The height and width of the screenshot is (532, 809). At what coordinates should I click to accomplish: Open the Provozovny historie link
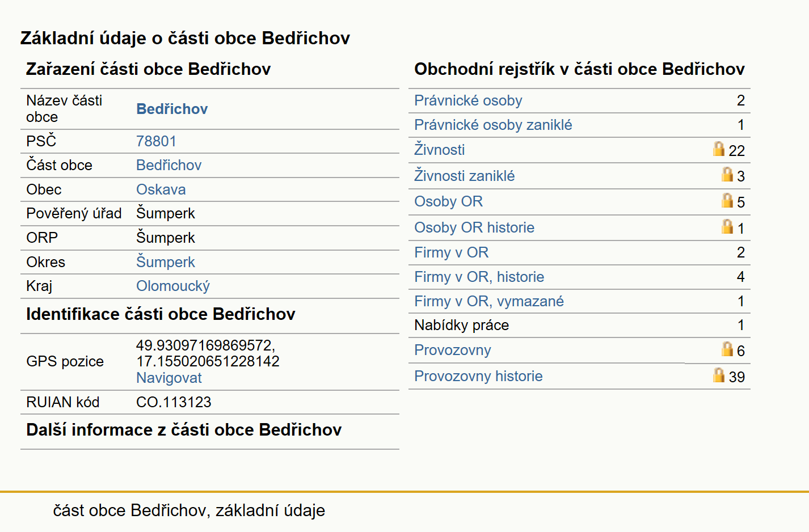478,376
